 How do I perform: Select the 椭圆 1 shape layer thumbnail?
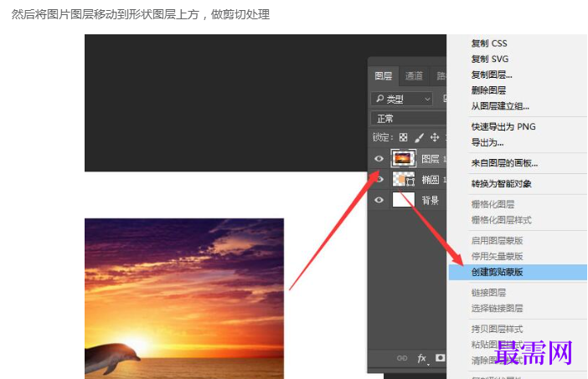[x=404, y=179]
